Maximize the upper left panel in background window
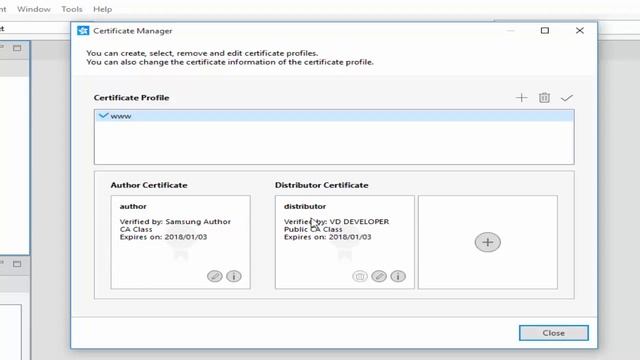Viewport: 640px width, 360px height. coord(17,48)
